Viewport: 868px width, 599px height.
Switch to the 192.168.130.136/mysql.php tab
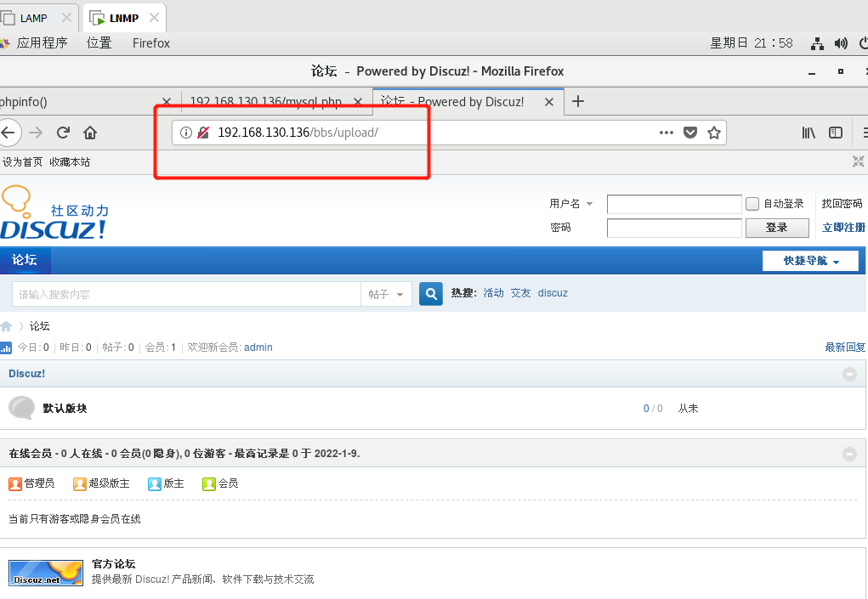click(266, 102)
